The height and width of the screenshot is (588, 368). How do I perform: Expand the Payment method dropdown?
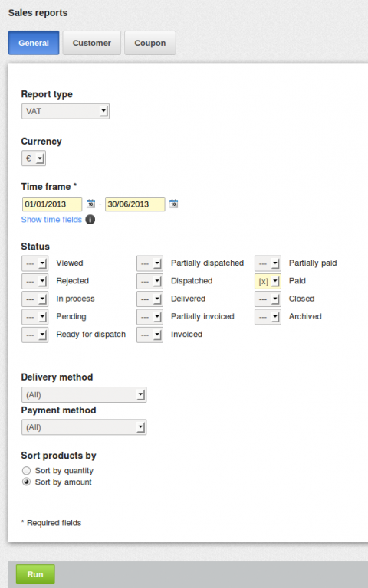[x=84, y=427]
